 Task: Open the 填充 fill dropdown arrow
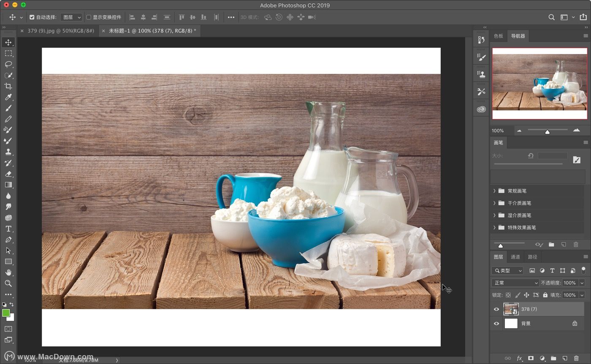tap(582, 295)
